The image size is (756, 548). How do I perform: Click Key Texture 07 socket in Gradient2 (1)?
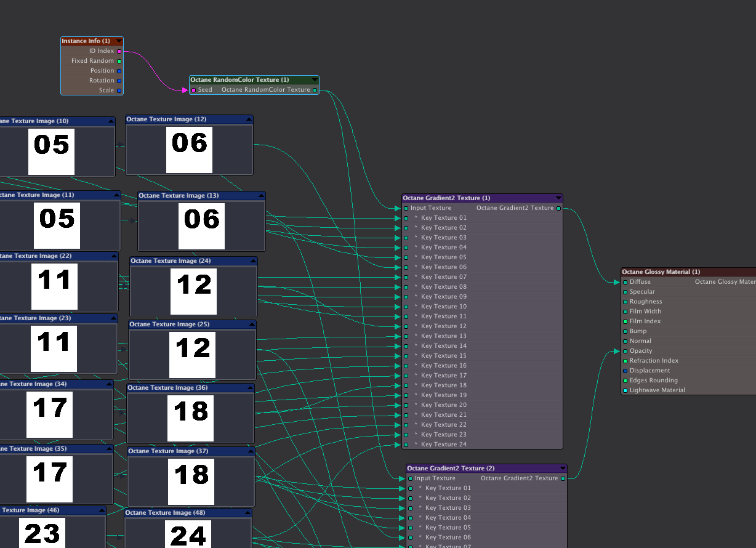point(406,277)
